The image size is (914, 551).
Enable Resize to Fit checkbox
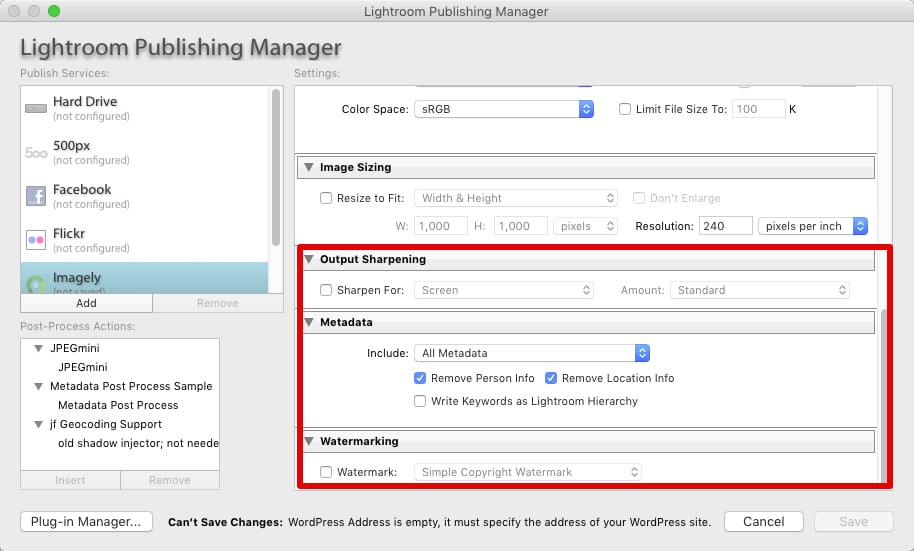coord(326,198)
